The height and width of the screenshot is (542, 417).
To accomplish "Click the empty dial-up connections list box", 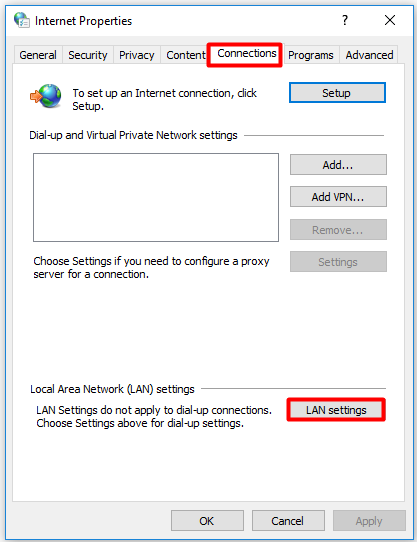I will (x=156, y=197).
